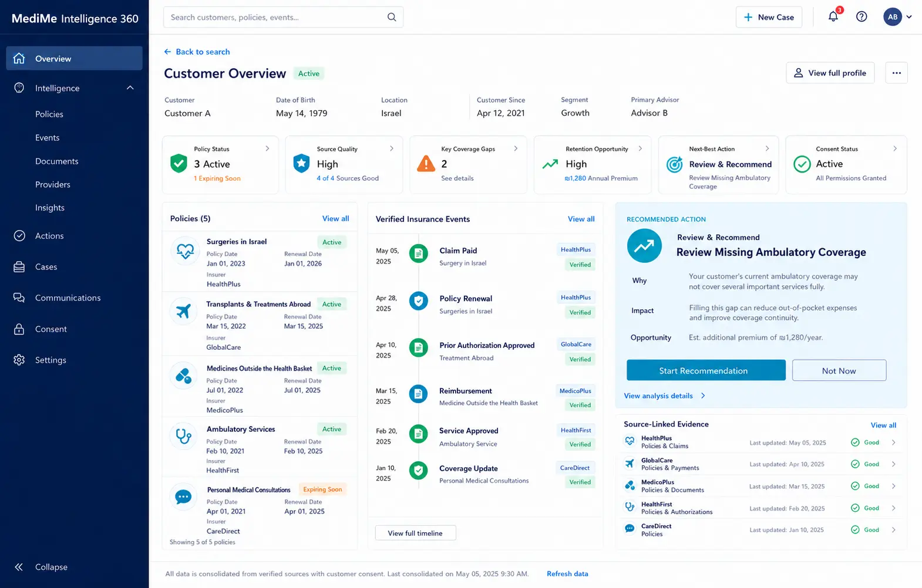Follow the Back to search link
This screenshot has width=922, height=588.
197,52
